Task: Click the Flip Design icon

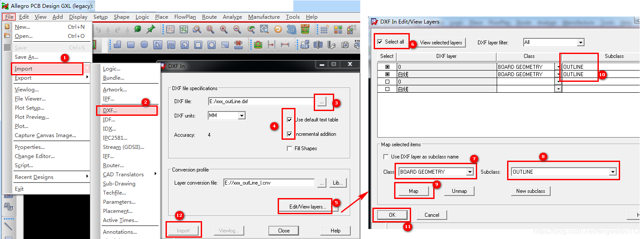Action: (305, 29)
